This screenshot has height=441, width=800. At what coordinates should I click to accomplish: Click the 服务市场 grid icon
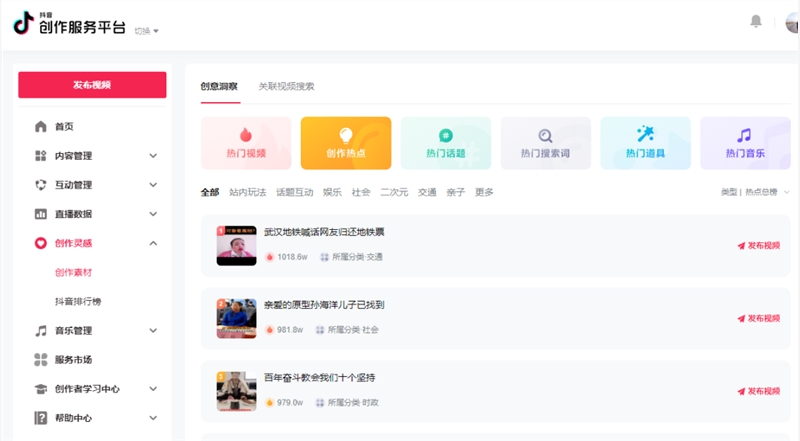[x=41, y=360]
